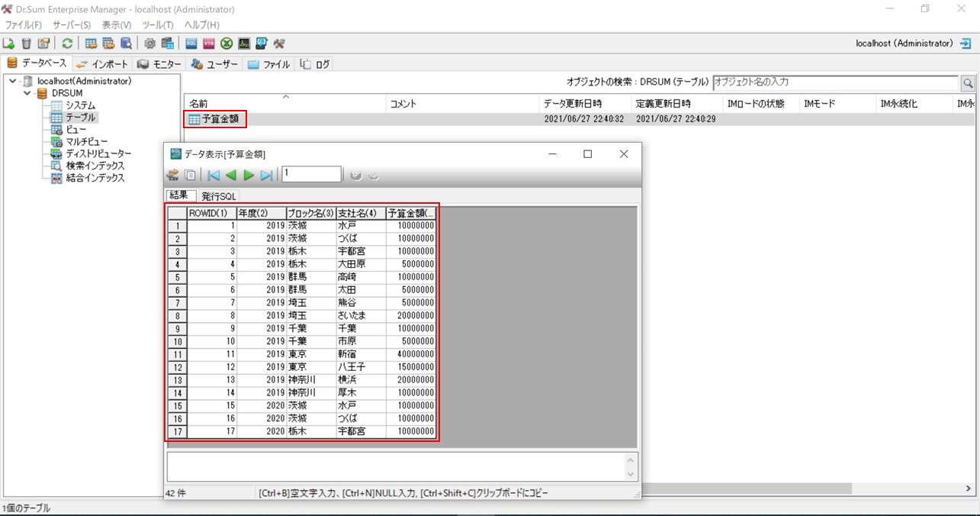Collapse the DRSUM database tree node
980x516 pixels.
coord(27,93)
